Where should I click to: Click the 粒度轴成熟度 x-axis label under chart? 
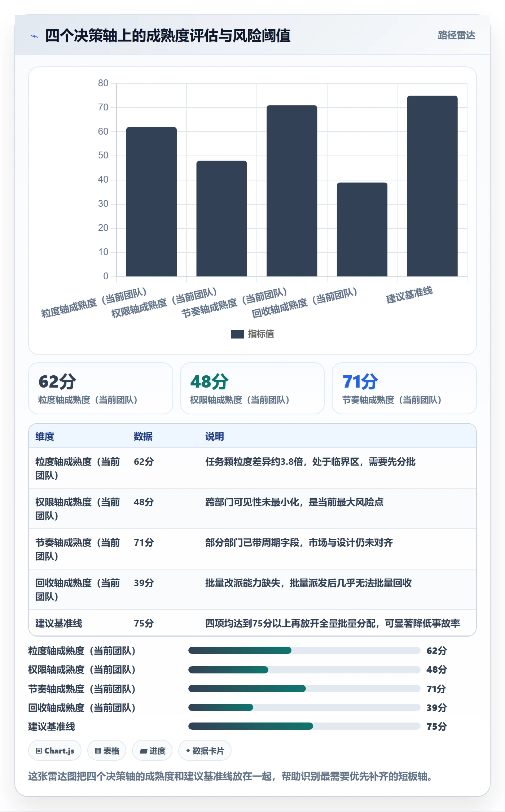94,302
